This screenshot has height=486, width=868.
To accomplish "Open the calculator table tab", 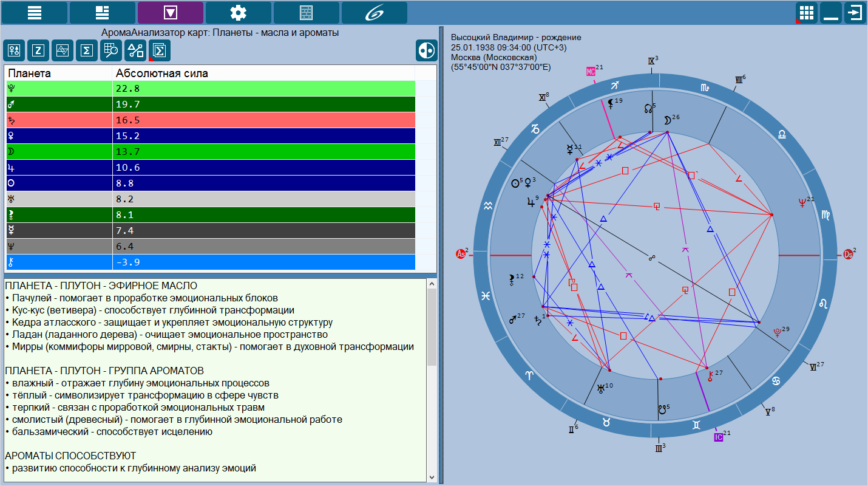I will pos(307,12).
